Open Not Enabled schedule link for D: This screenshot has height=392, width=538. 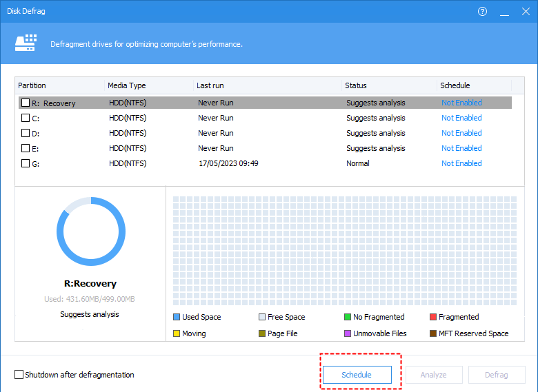[461, 133]
